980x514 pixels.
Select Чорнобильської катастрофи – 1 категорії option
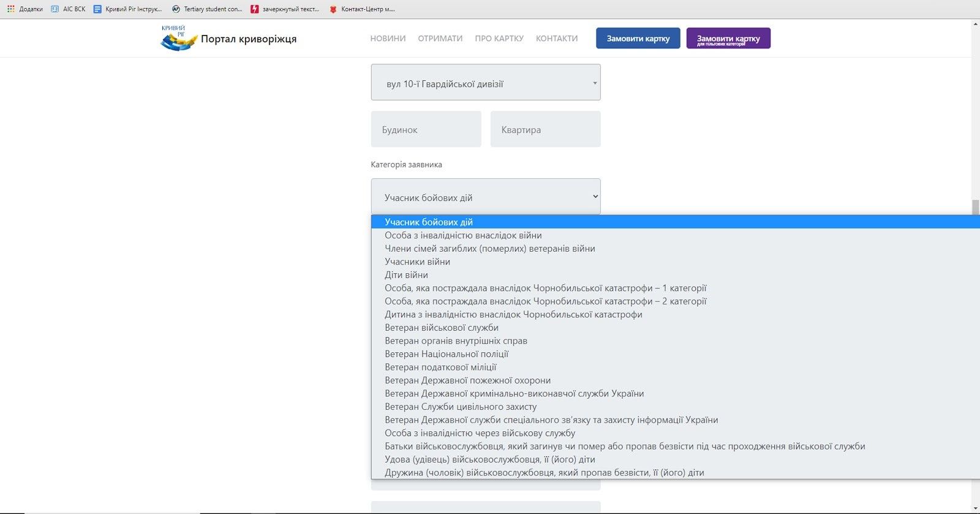pyautogui.click(x=675, y=288)
